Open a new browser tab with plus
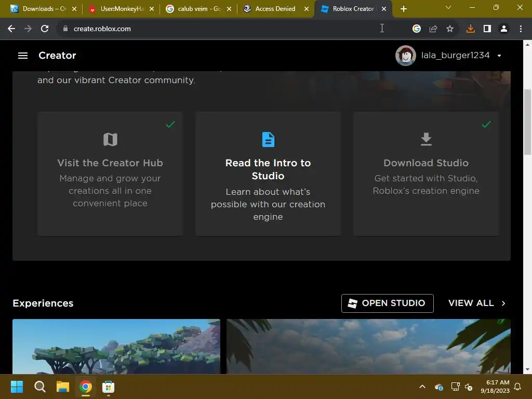This screenshot has height=399, width=532. (x=403, y=9)
